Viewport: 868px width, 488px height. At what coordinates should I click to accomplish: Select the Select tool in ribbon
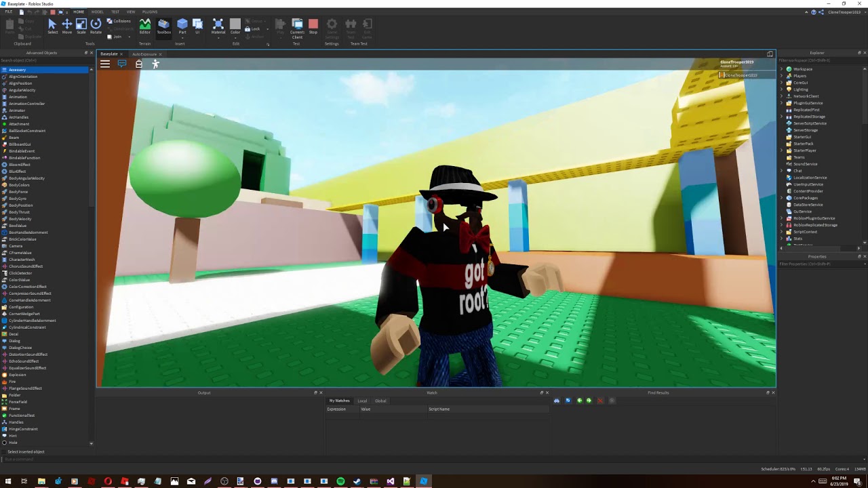52,26
